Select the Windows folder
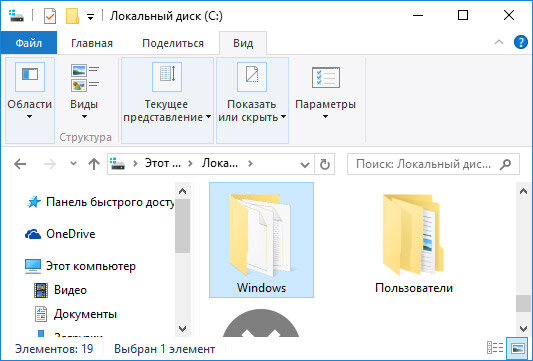 [261, 240]
